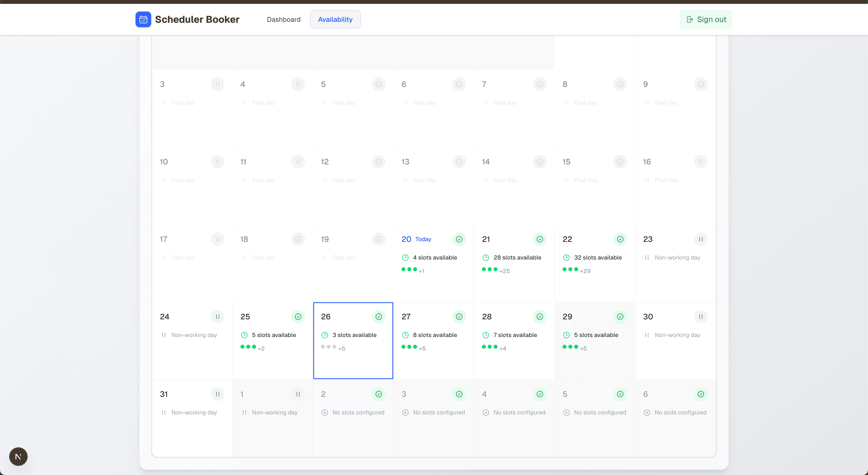Click the green check icon on day 21
The height and width of the screenshot is (475, 868).
point(539,239)
